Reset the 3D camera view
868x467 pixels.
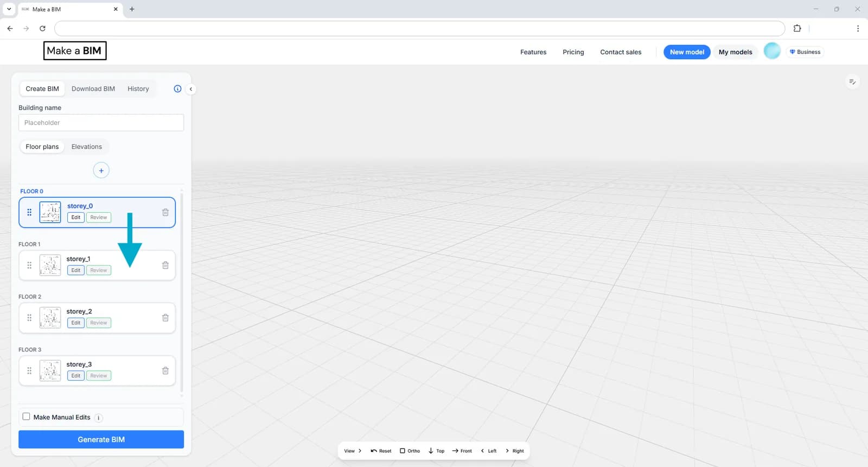click(381, 451)
